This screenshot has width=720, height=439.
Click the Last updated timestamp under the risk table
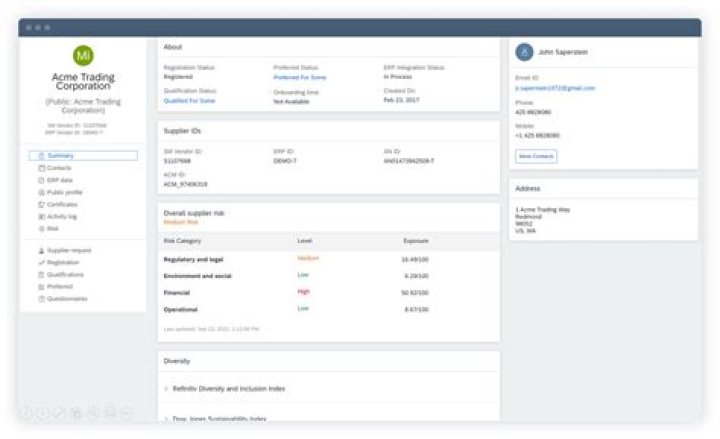coord(211,329)
